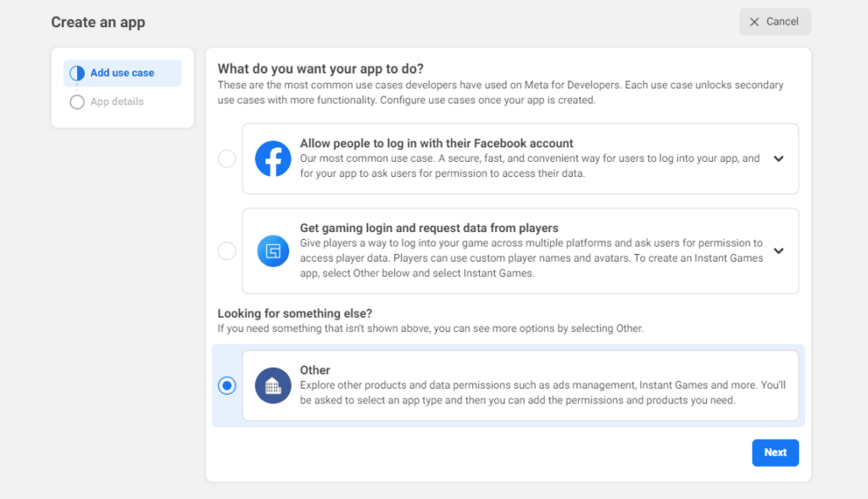Choose the Allow people to log in card title
Viewport: 868px width, 499px height.
tap(437, 143)
